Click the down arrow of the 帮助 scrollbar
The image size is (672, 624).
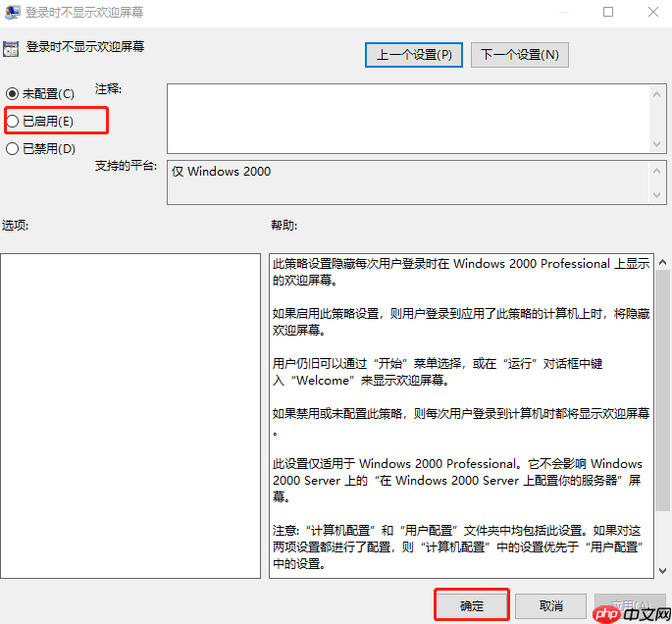pyautogui.click(x=662, y=570)
